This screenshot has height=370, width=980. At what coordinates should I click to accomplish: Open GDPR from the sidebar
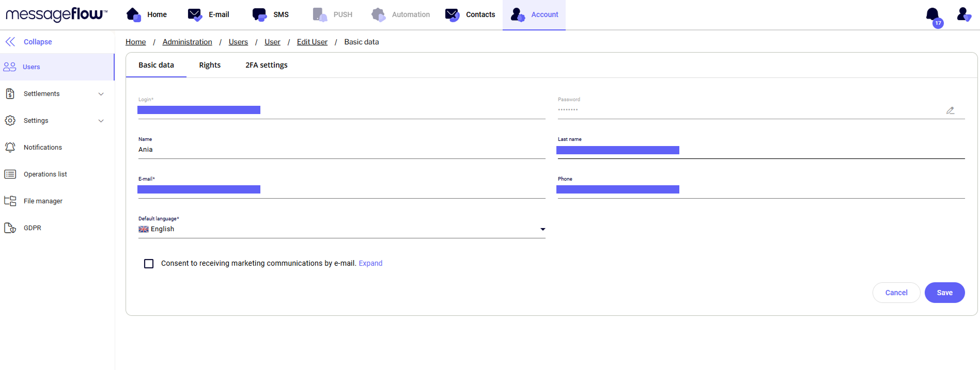(x=32, y=228)
